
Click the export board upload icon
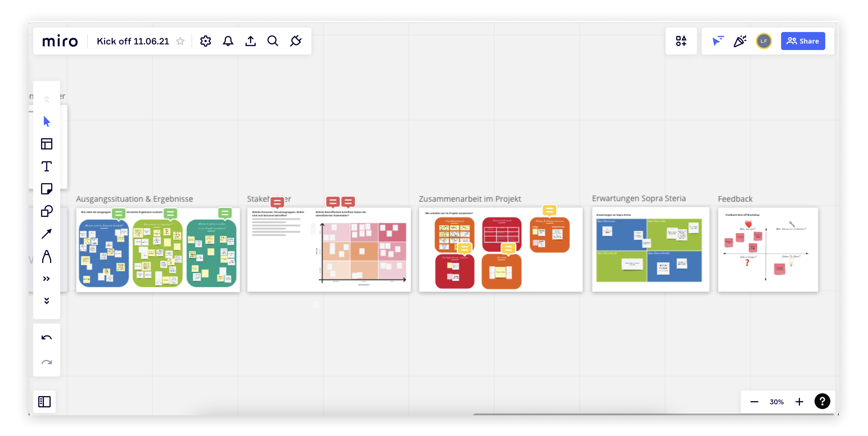click(x=250, y=41)
